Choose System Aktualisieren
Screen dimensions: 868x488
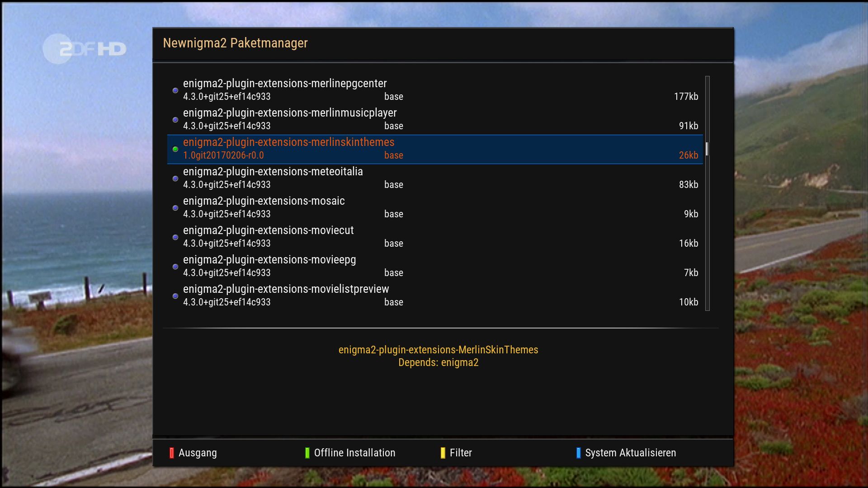pyautogui.click(x=631, y=453)
